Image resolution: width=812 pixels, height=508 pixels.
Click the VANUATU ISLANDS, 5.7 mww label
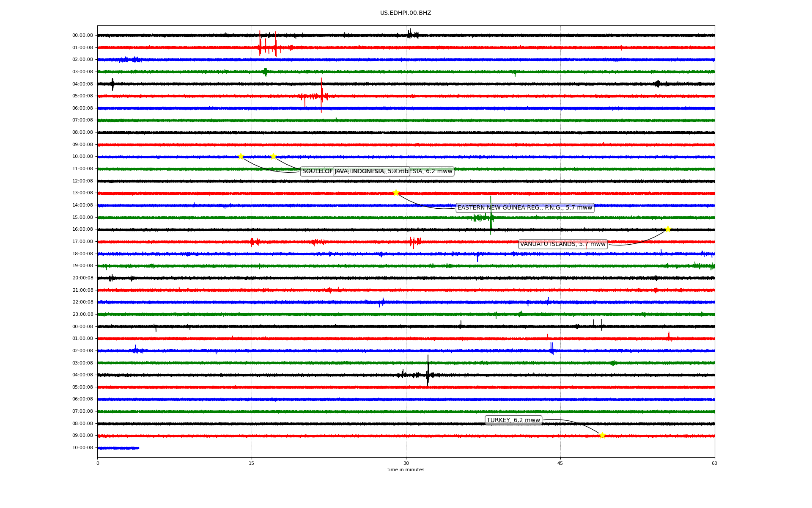pyautogui.click(x=563, y=244)
